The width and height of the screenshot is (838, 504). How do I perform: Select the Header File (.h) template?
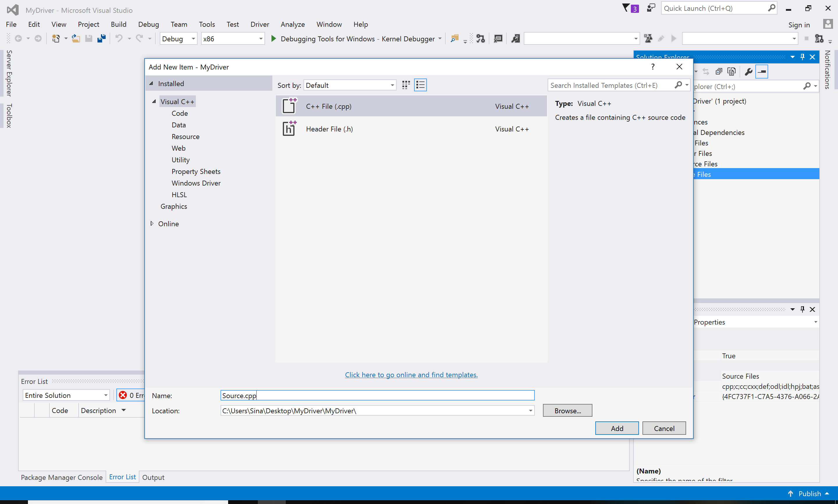click(x=329, y=129)
